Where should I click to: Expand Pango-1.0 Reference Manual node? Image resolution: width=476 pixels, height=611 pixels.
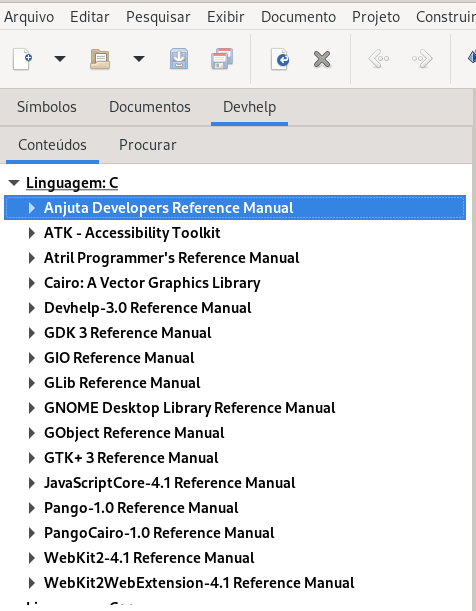32,508
